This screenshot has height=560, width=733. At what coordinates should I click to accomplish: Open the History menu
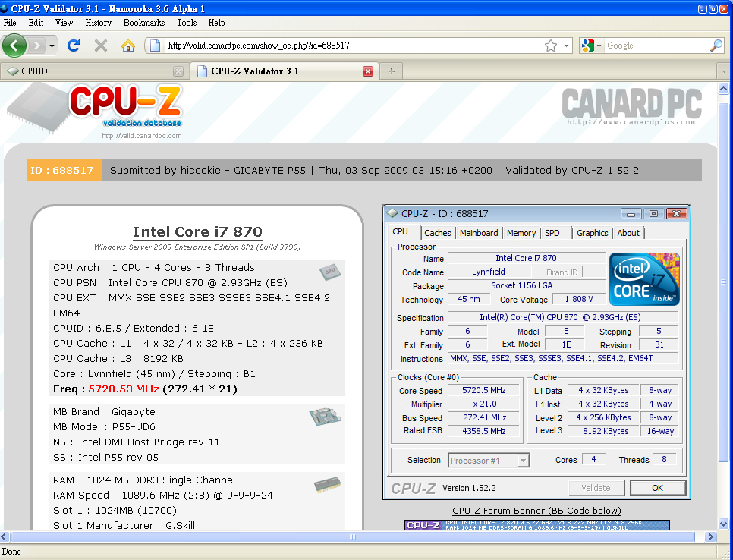[98, 23]
